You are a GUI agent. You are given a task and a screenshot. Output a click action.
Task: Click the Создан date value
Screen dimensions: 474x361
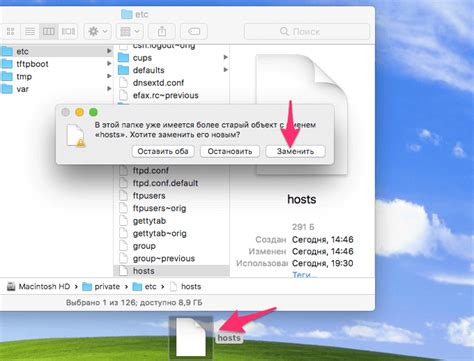[x=323, y=240]
